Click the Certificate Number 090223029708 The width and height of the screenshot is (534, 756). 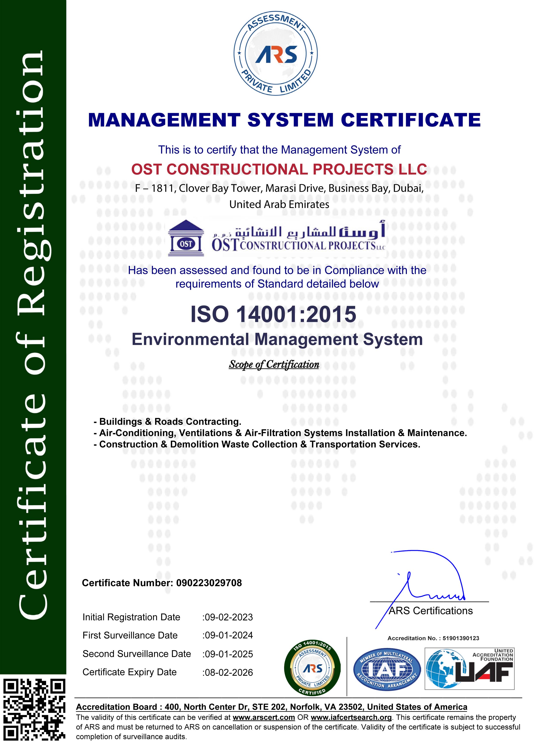coord(162,583)
